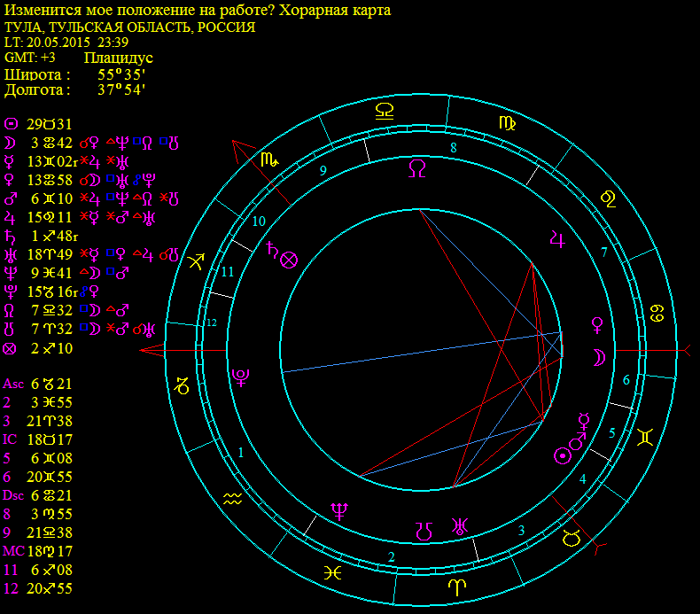Click the North Node symbol at chart top
The image size is (700, 614).
point(417,169)
